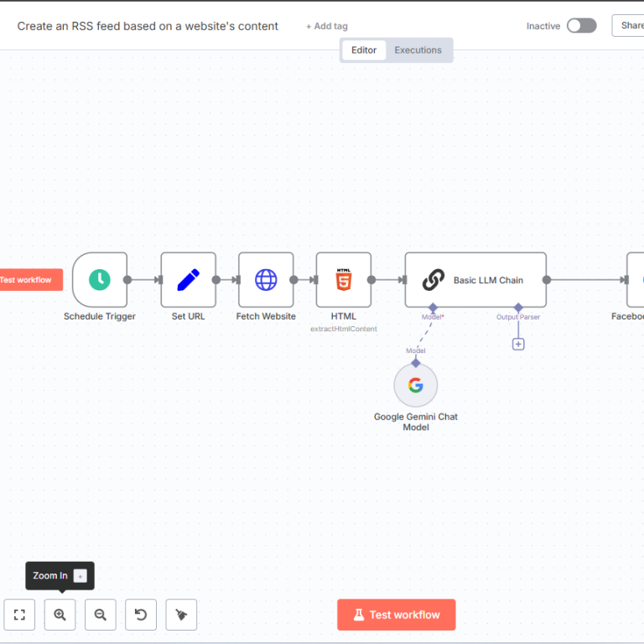644x644 pixels.
Task: Toggle the workflow Inactive switch
Action: click(x=582, y=26)
